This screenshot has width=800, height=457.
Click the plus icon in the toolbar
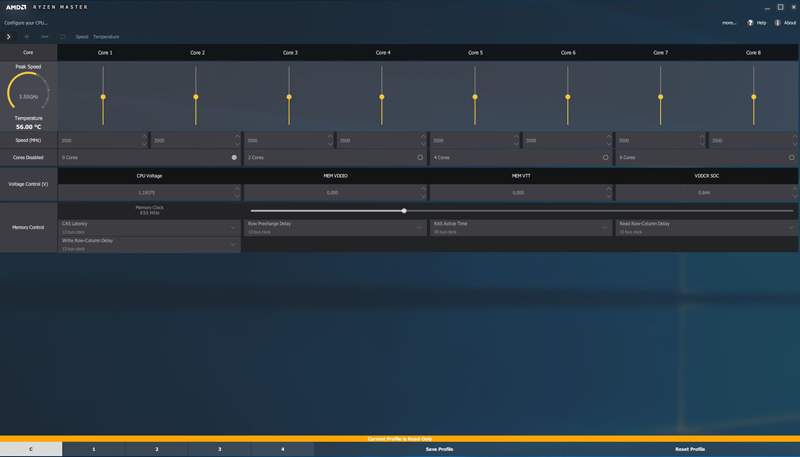(27, 37)
